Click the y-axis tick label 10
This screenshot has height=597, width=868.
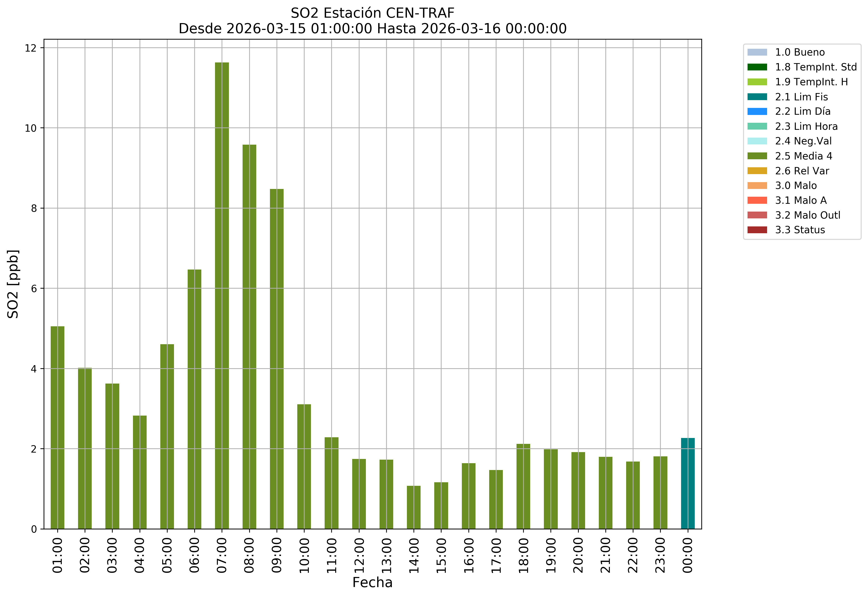pyautogui.click(x=31, y=128)
